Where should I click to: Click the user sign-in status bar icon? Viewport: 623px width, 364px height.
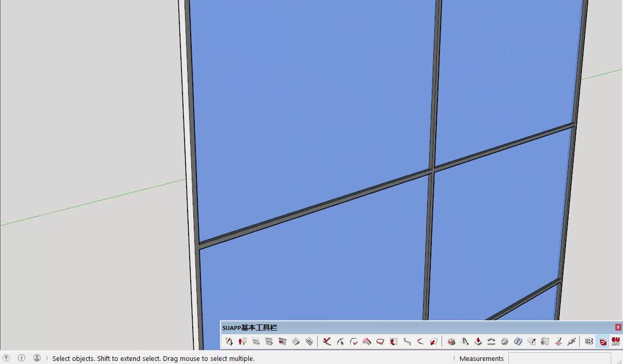[37, 358]
